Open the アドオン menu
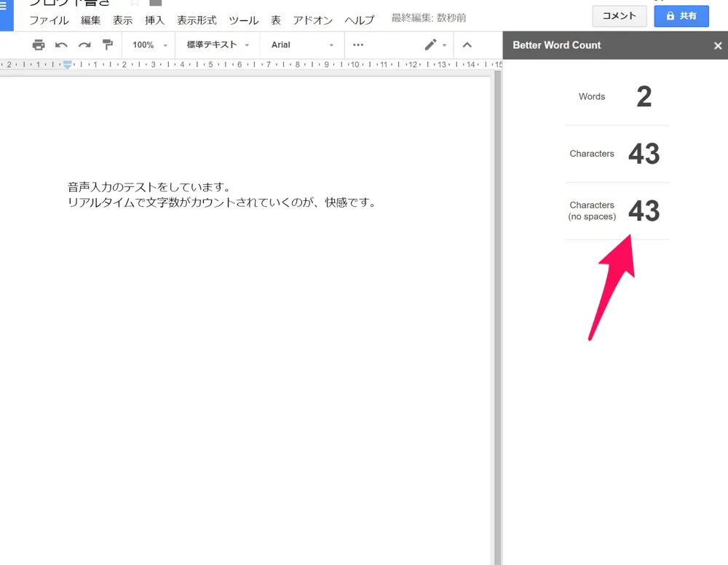The image size is (728, 565). point(313,20)
